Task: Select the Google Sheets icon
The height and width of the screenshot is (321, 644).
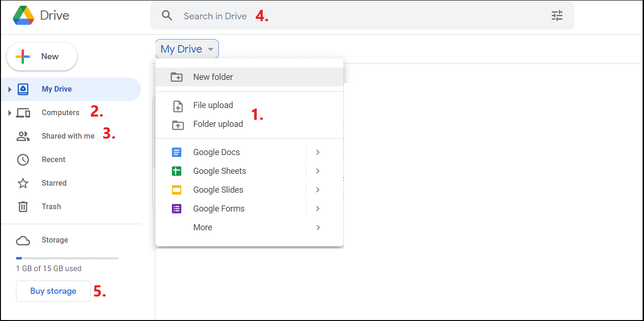Action: click(x=177, y=171)
